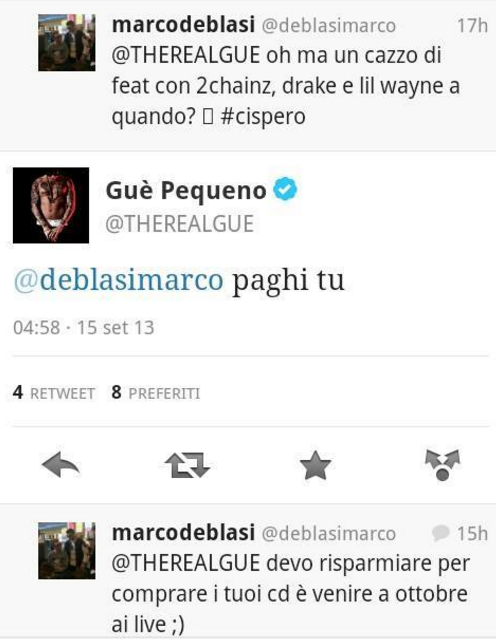Open marcodeblasi name in top tweet

point(183,25)
